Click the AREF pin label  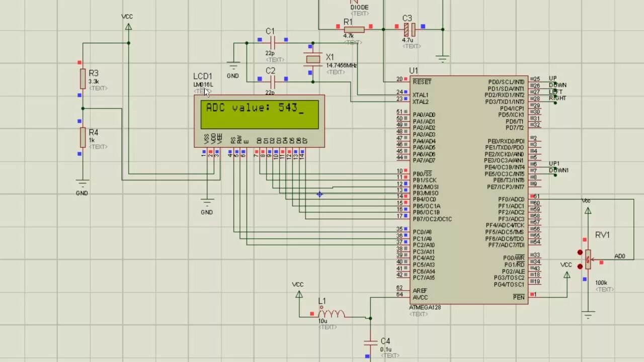pos(420,291)
